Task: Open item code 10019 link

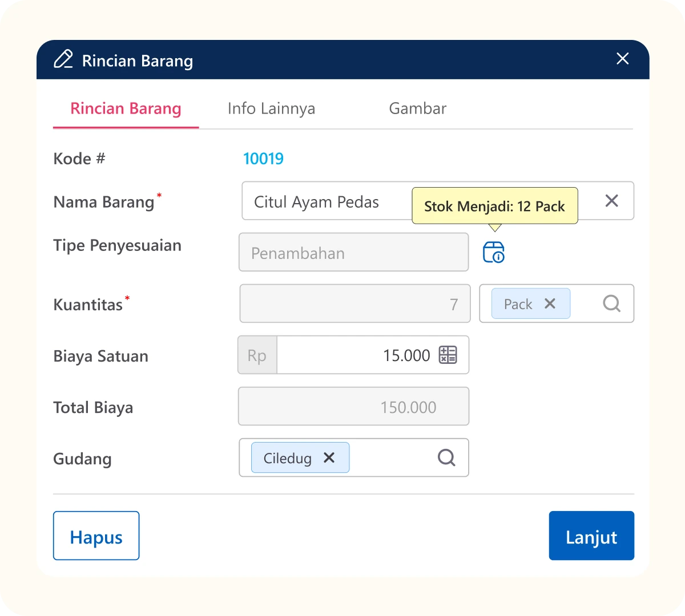Action: pyautogui.click(x=263, y=159)
